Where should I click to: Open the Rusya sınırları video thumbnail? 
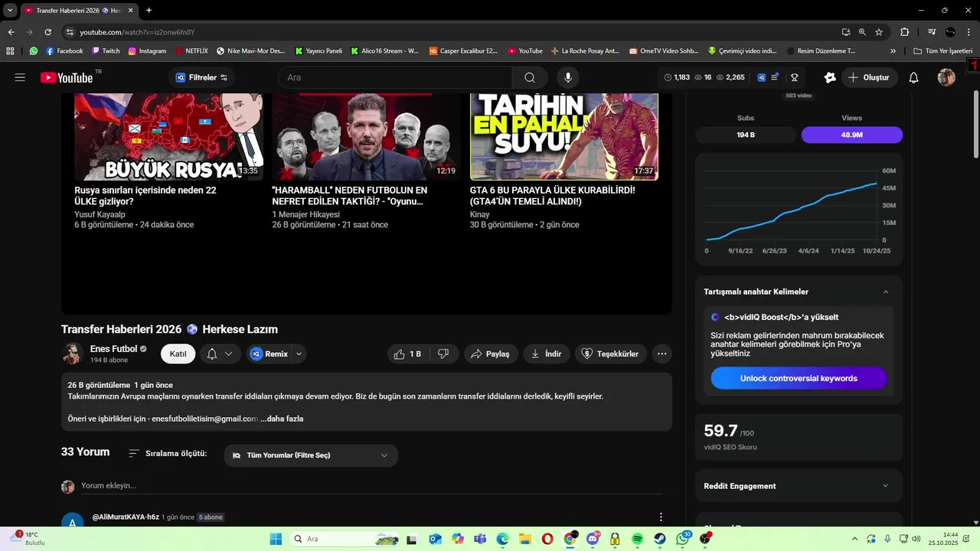(x=168, y=136)
